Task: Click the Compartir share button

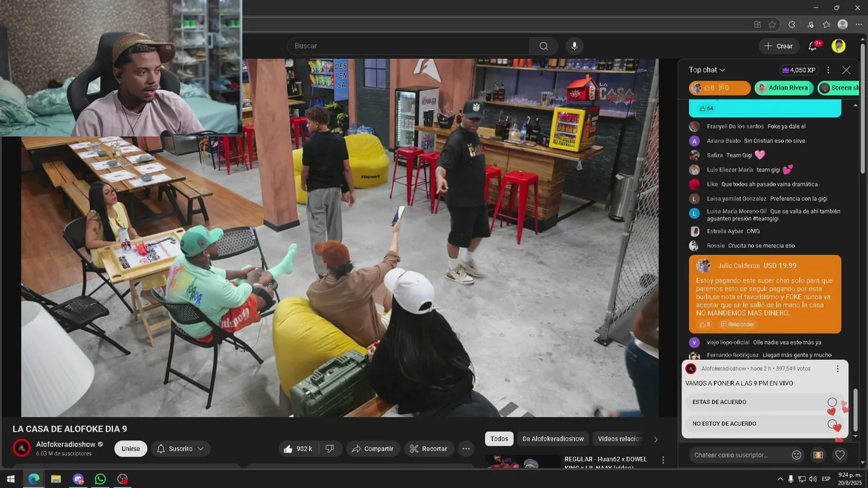Action: click(x=373, y=449)
